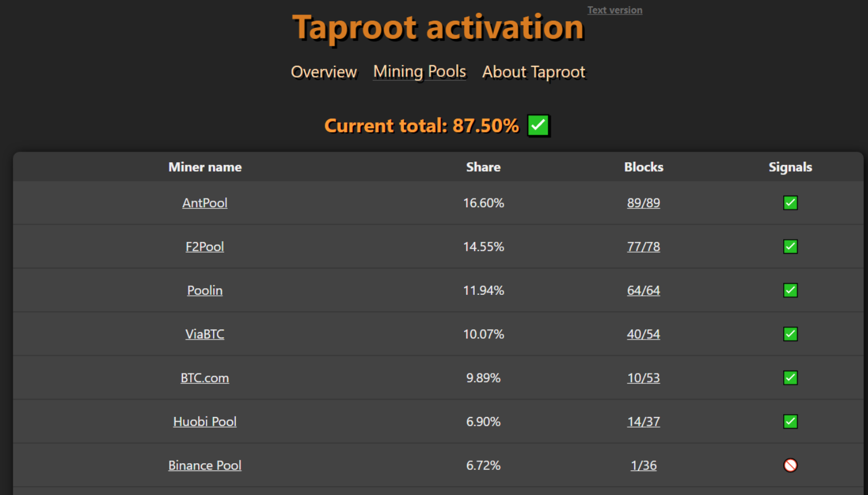Open the Text version link
Image resolution: width=868 pixels, height=495 pixels.
point(614,10)
